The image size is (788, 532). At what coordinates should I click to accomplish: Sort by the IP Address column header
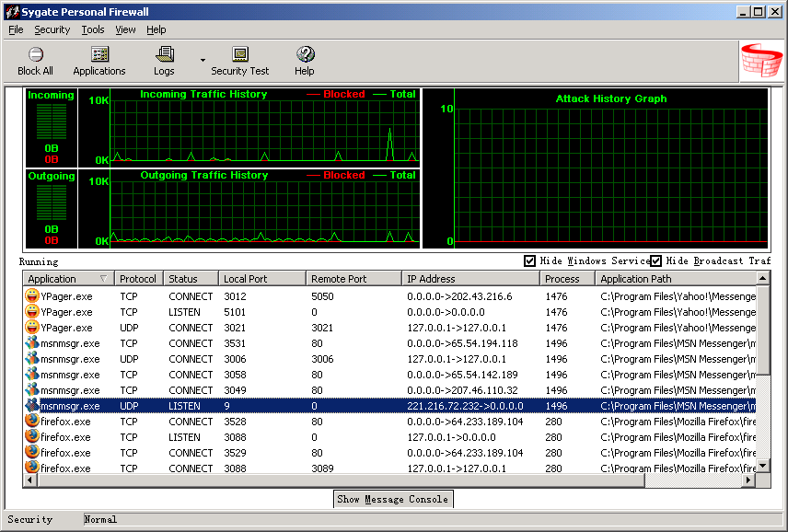(x=471, y=279)
